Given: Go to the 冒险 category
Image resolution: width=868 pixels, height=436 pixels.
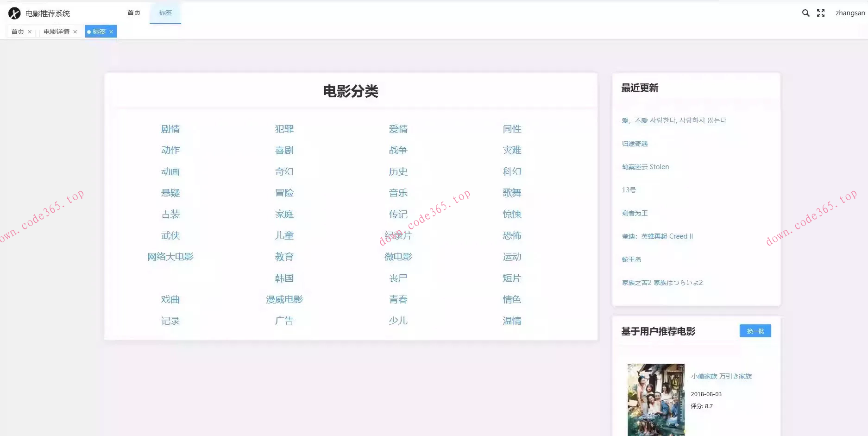Looking at the screenshot, I should point(284,193).
